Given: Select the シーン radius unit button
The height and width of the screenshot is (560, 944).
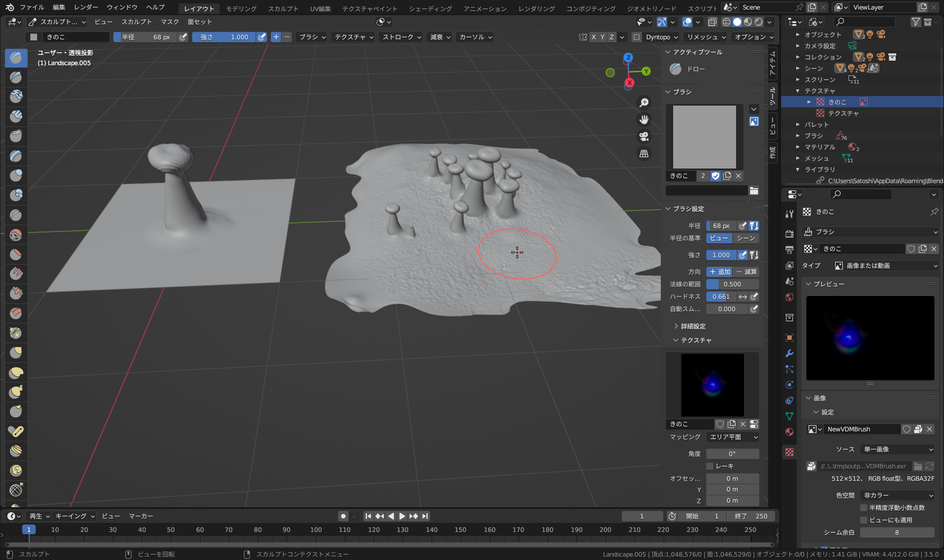Looking at the screenshot, I should [x=746, y=238].
